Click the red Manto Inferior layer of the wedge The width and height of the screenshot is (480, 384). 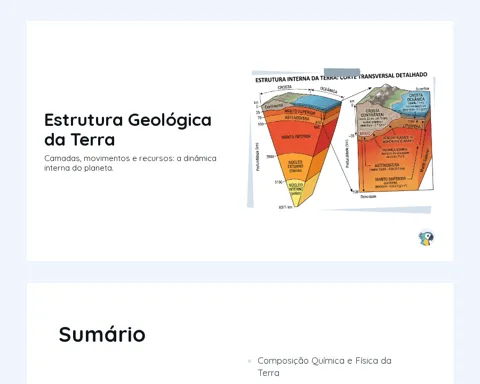[x=297, y=137]
